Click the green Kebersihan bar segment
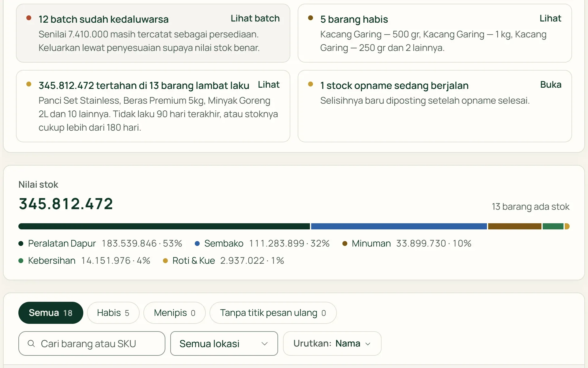Image resolution: width=588 pixels, height=368 pixels. [x=553, y=226]
